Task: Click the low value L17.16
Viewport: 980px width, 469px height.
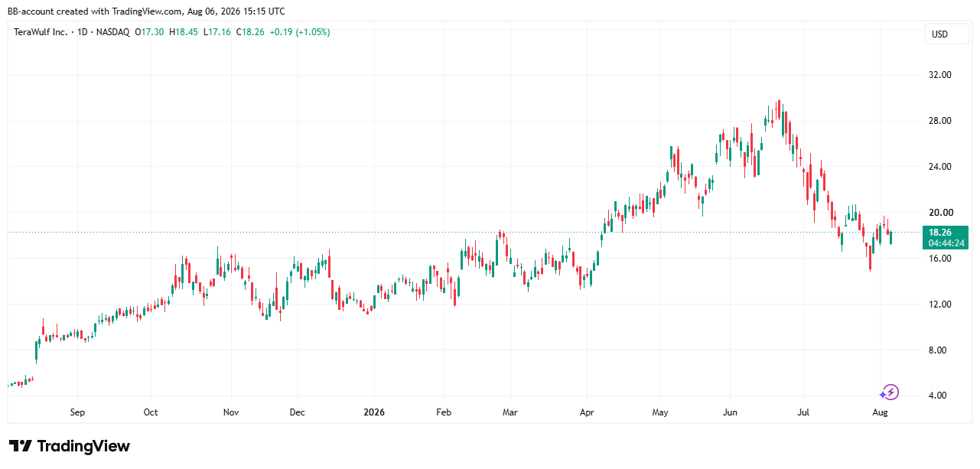Action: [217, 32]
